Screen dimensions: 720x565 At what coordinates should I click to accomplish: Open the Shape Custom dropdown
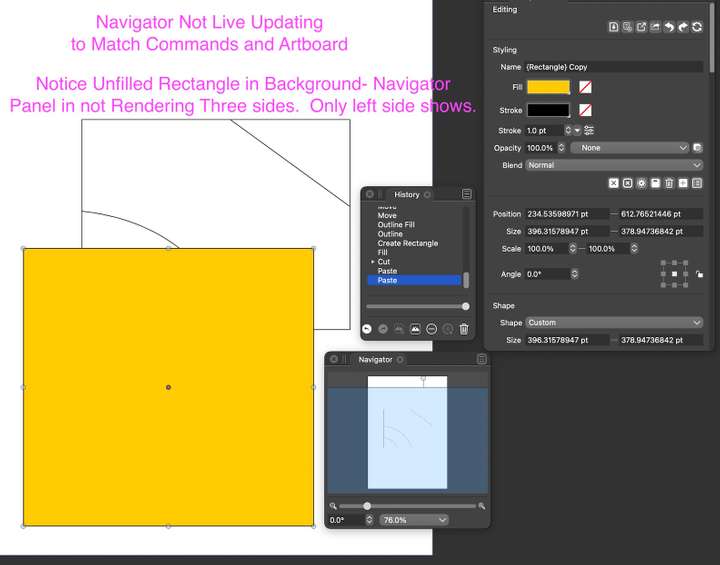(x=614, y=322)
